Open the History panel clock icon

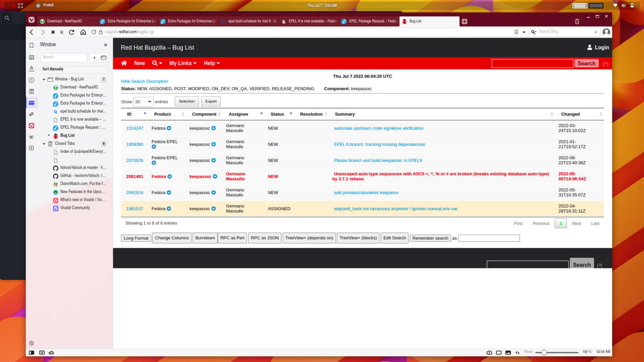[x=31, y=80]
